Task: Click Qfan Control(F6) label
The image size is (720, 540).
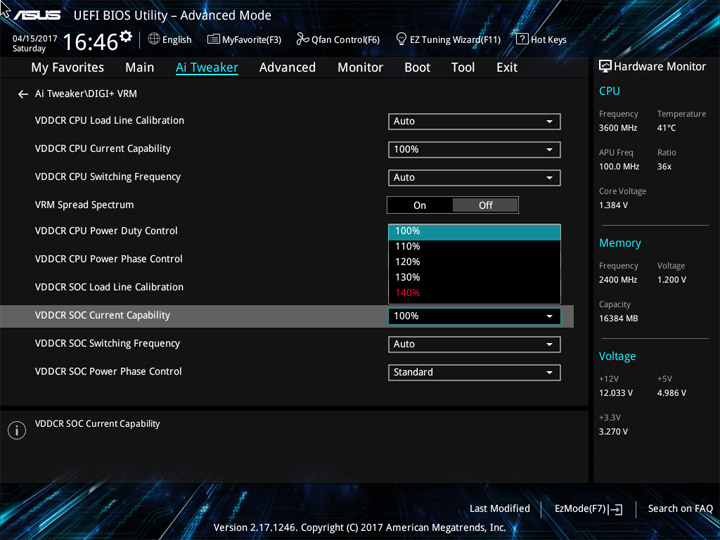Action: coord(345,39)
